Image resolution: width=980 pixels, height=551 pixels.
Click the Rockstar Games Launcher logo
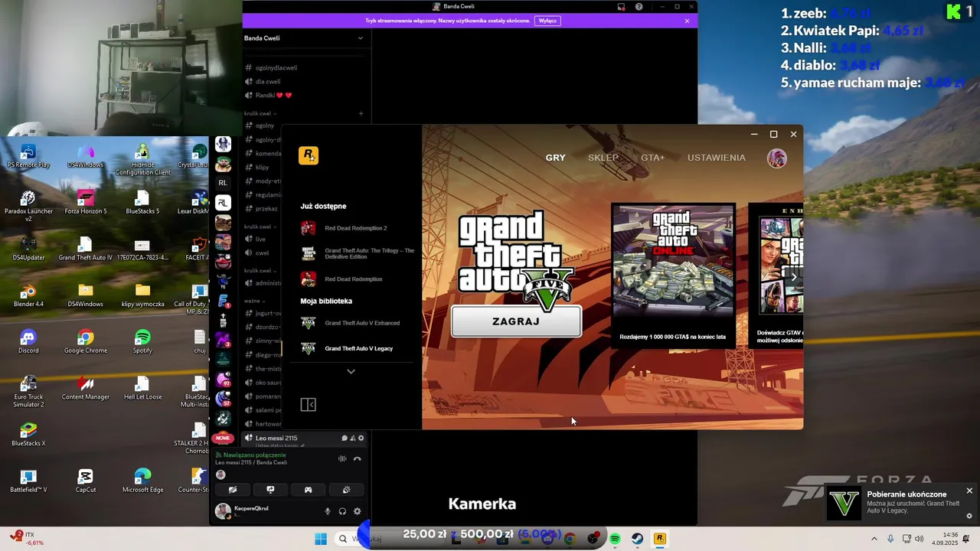[x=308, y=155]
